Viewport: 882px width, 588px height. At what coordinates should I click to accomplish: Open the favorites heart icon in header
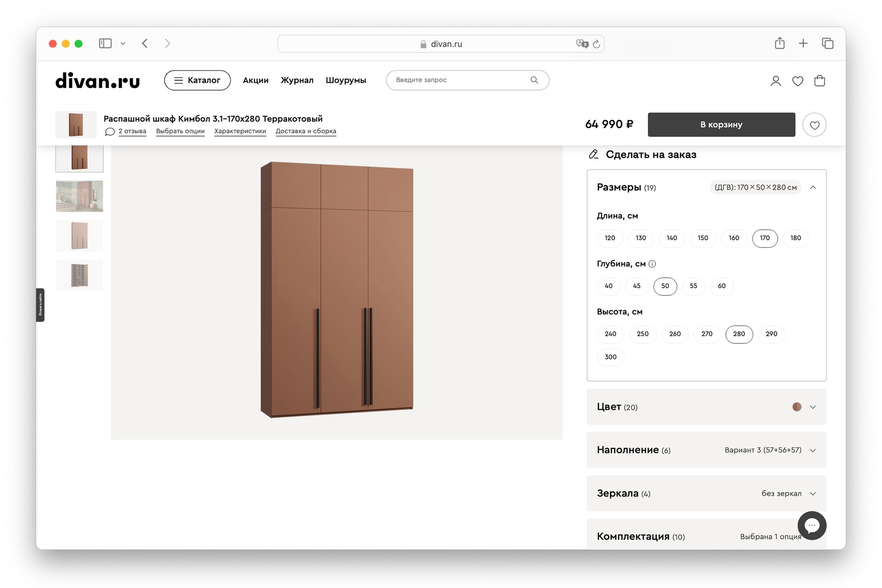(797, 81)
